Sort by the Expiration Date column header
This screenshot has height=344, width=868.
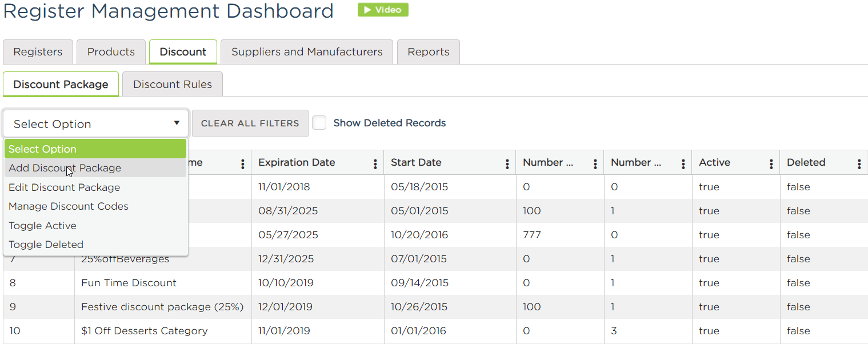[x=297, y=162]
